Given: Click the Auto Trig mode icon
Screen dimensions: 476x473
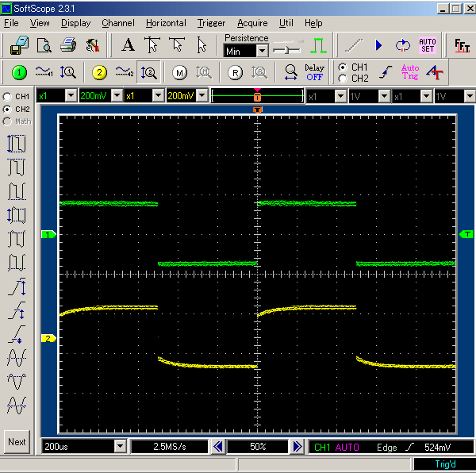Looking at the screenshot, I should click(409, 73).
